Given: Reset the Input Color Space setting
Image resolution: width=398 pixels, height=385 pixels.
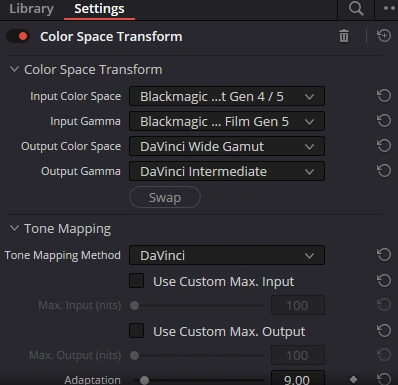Looking at the screenshot, I should coord(384,96).
